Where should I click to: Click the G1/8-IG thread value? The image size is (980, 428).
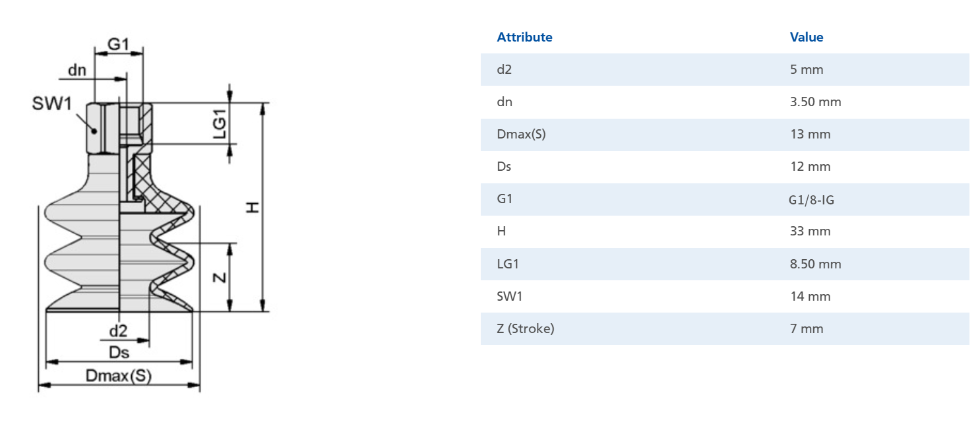click(811, 199)
